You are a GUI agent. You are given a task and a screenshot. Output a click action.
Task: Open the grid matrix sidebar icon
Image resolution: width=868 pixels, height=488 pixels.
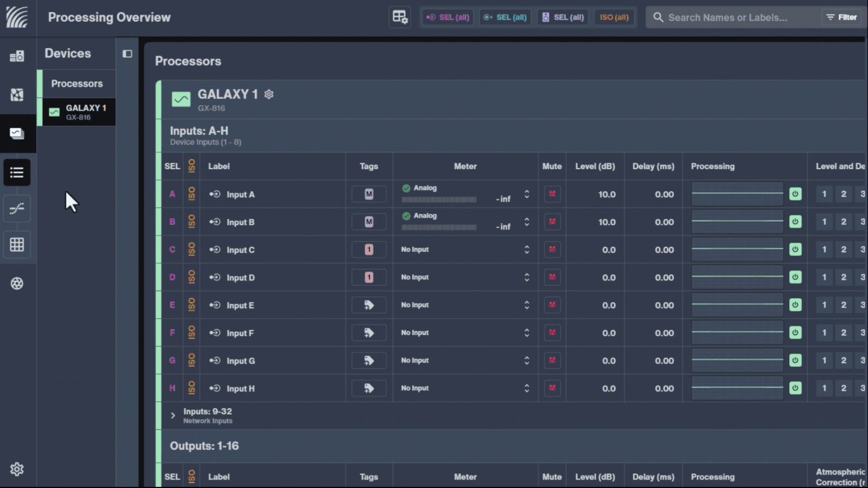pyautogui.click(x=17, y=245)
